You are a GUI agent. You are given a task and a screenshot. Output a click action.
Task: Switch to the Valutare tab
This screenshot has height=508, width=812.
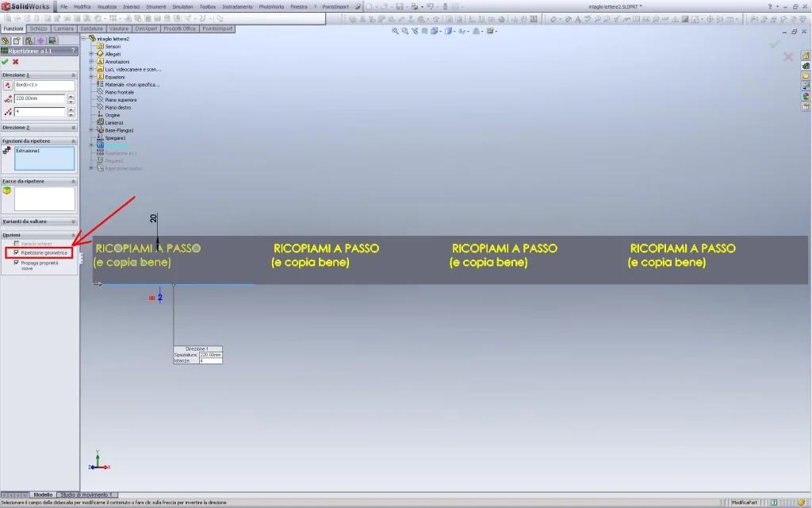click(x=119, y=29)
